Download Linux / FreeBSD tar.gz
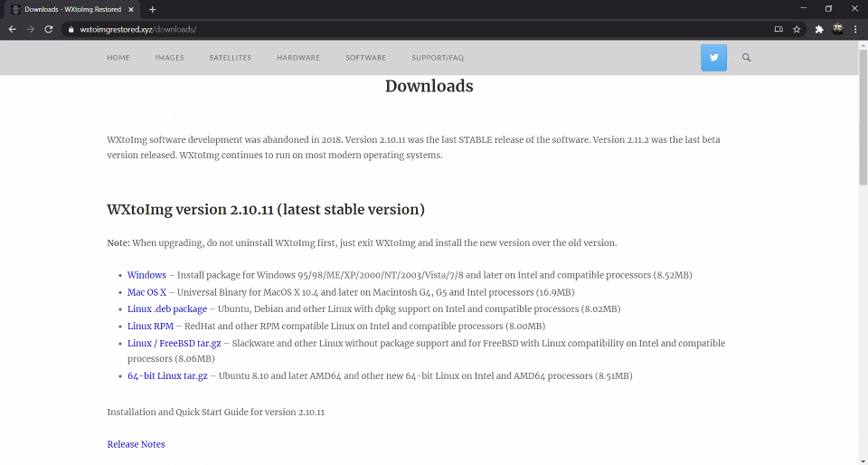 click(x=175, y=343)
